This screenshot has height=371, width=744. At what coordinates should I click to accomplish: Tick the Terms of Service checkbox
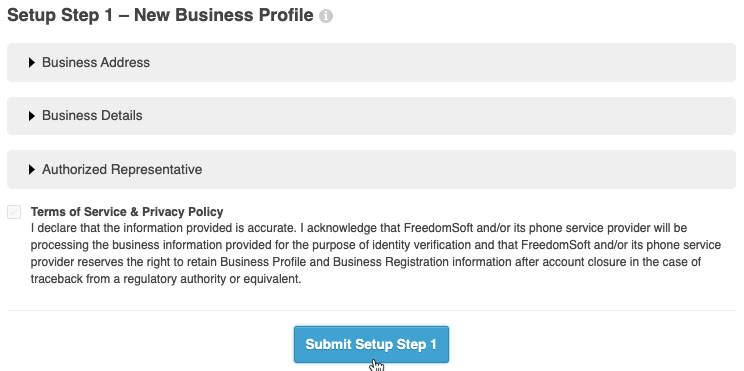[x=14, y=212]
